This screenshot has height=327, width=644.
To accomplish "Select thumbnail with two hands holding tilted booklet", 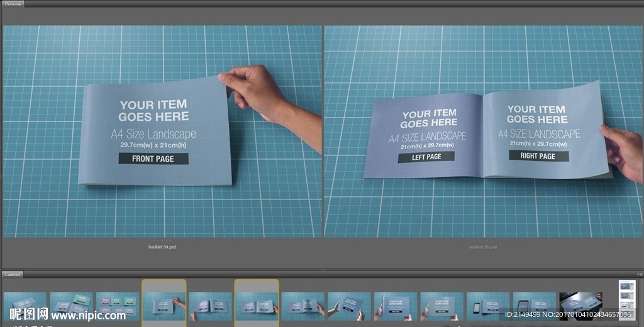I will click(349, 306).
